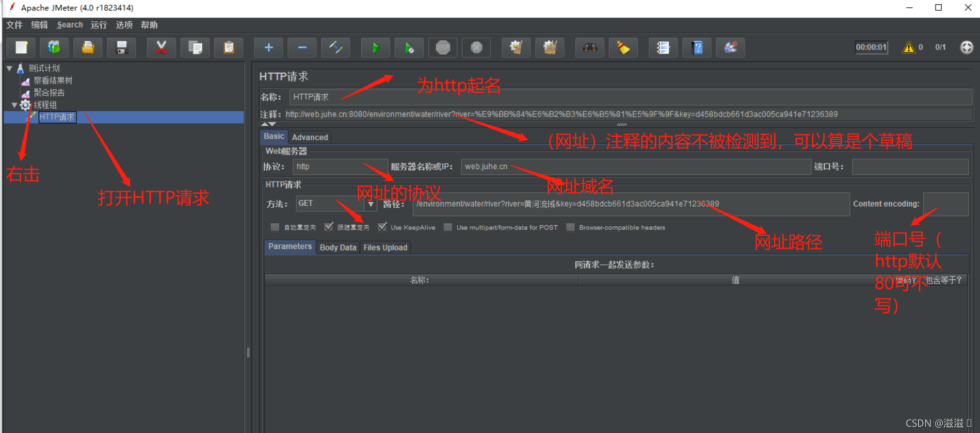
Task: Toggle the 自动重定向 checkbox
Action: [x=275, y=227]
